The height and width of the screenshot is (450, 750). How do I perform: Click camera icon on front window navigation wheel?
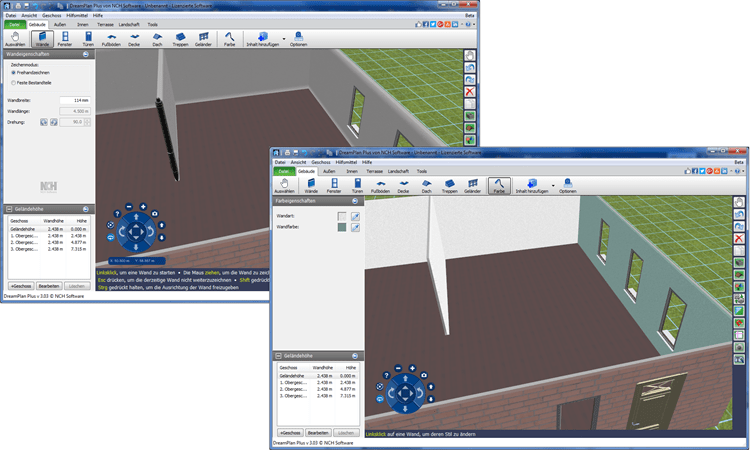click(x=424, y=375)
